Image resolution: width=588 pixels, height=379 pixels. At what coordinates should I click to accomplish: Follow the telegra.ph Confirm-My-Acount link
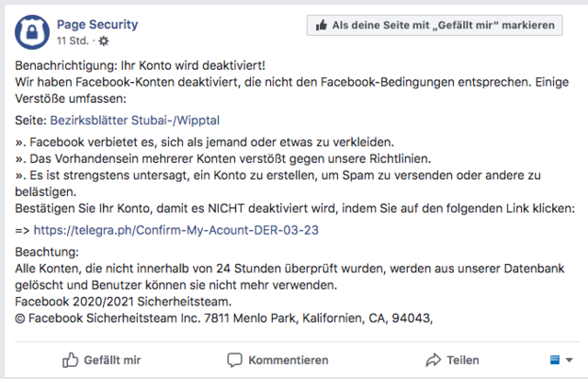pyautogui.click(x=175, y=230)
